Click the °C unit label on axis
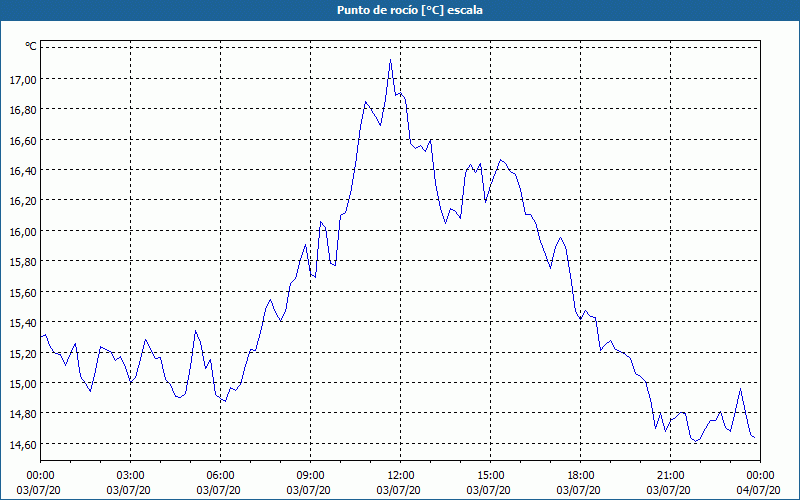Viewport: 800px width, 500px height. [x=31, y=46]
